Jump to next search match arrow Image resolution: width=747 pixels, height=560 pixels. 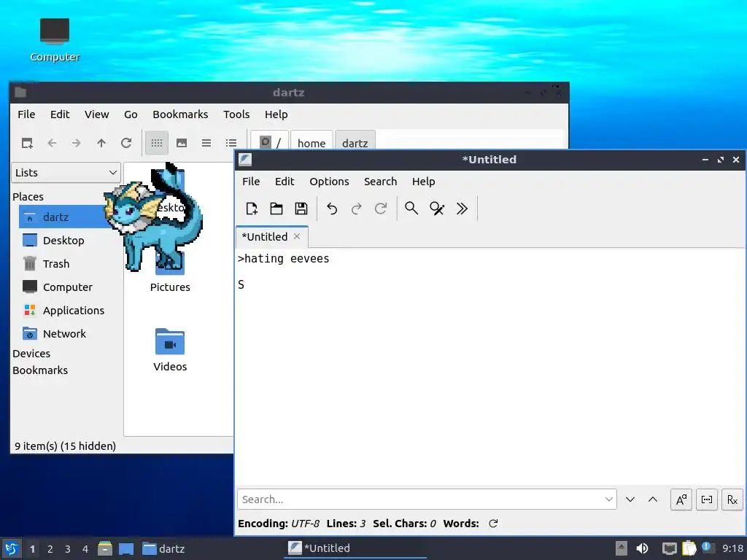[630, 499]
